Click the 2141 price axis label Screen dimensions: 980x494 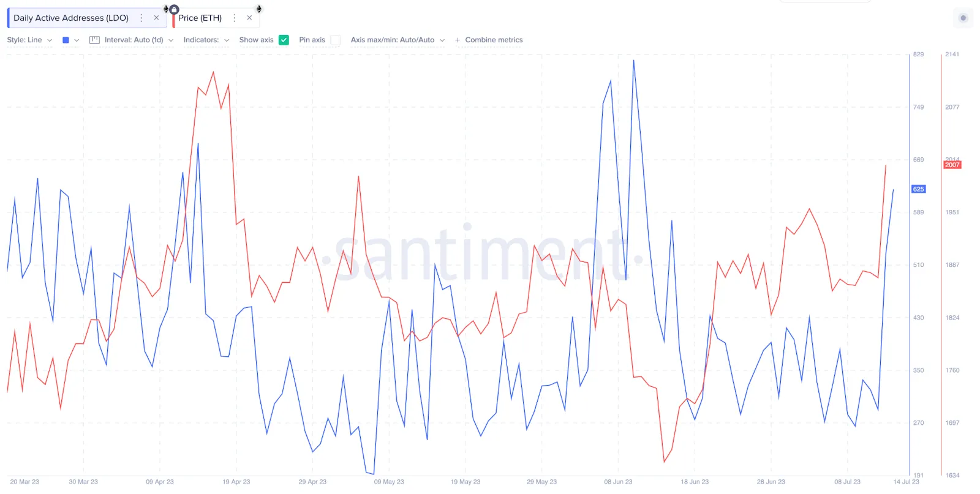point(952,54)
